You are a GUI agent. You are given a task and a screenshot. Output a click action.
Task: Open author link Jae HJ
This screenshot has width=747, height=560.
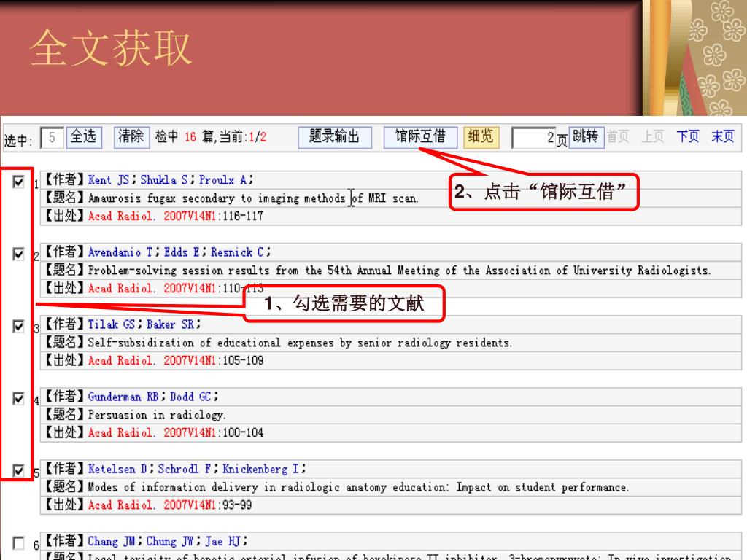point(222,542)
